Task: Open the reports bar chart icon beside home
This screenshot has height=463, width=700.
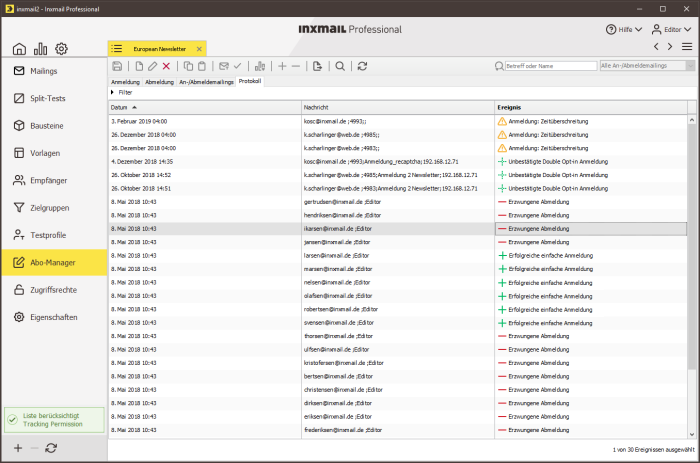Action: coord(40,49)
